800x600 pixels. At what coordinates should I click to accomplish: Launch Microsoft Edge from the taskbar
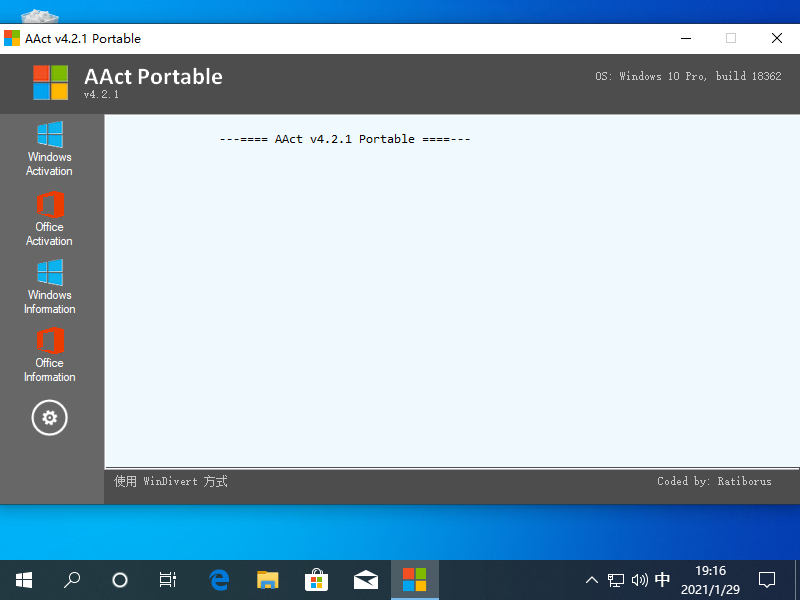pyautogui.click(x=219, y=580)
